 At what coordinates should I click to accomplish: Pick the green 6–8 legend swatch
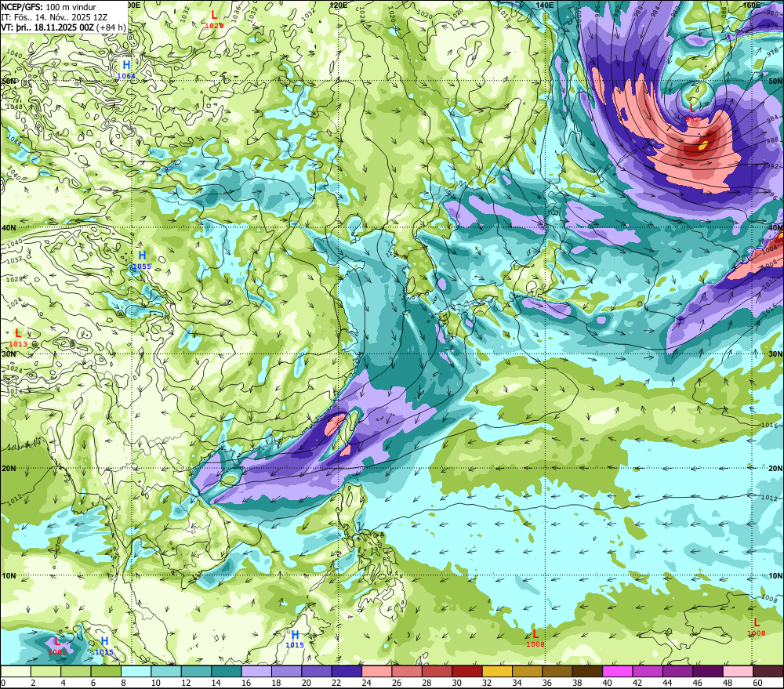106,671
